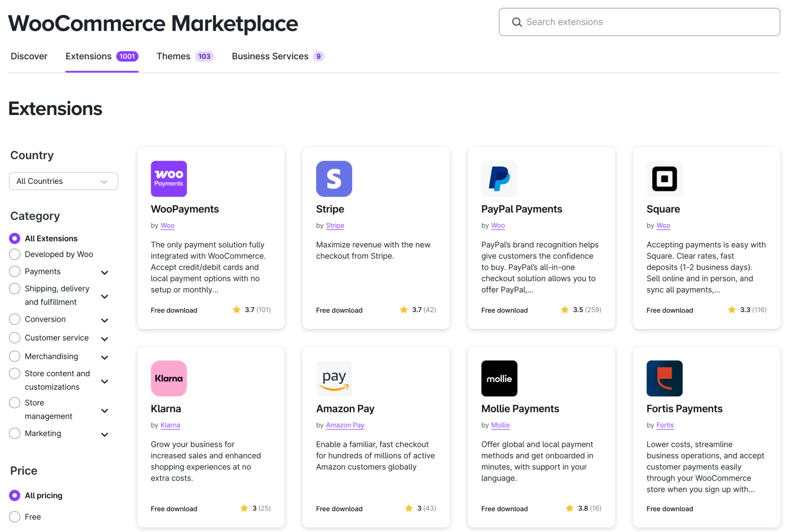Click the Square logo icon
The height and width of the screenshot is (532, 795).
tap(665, 179)
